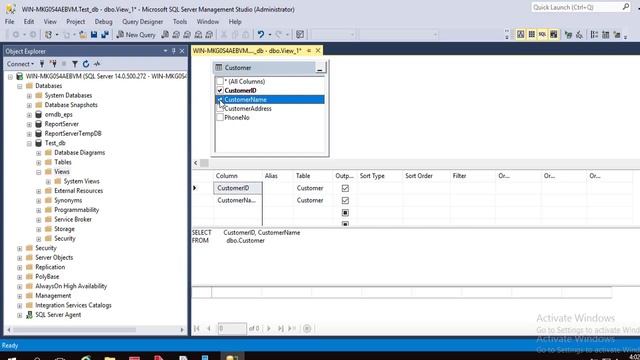The height and width of the screenshot is (360, 640).
Task: Click the Filter column header in criteria grid
Action: (459, 176)
